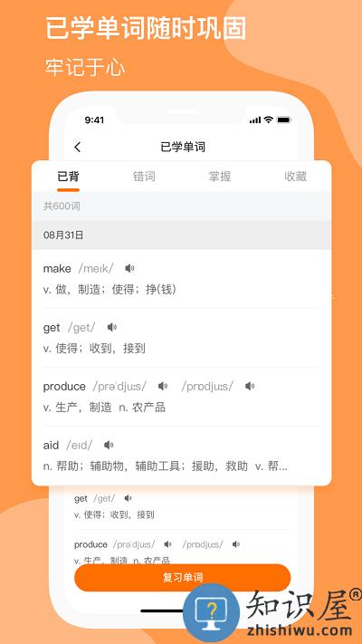This screenshot has width=362, height=644.
Task: Tap the 复习单词 button
Action: coord(182,578)
